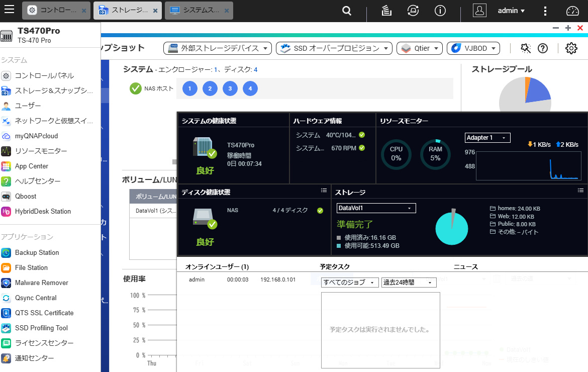Click the NAS 4 / 4 ディスク status row

point(275,210)
